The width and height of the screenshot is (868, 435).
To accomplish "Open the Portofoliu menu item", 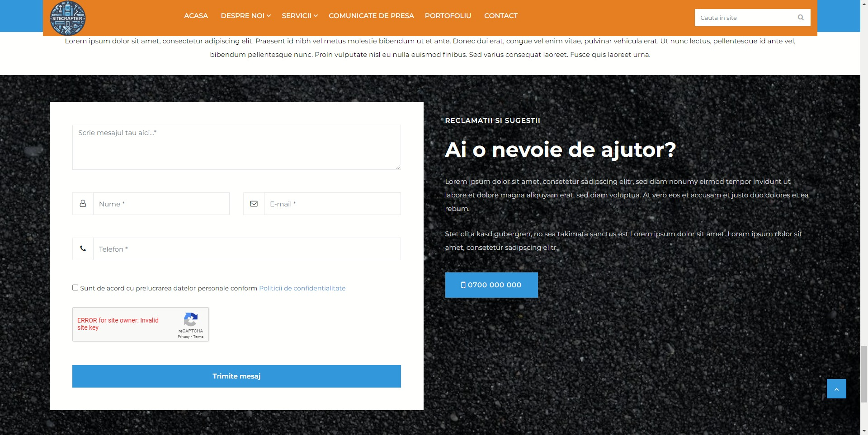I will click(x=448, y=16).
